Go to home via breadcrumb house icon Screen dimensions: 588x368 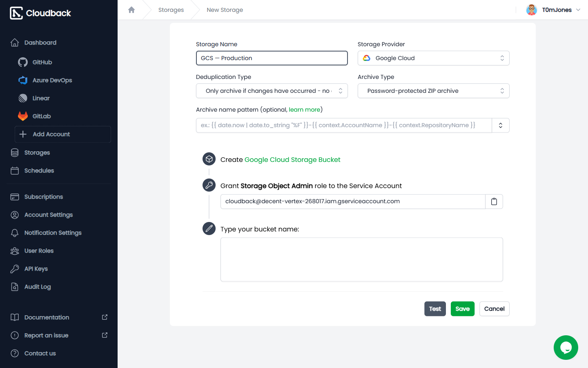[131, 10]
